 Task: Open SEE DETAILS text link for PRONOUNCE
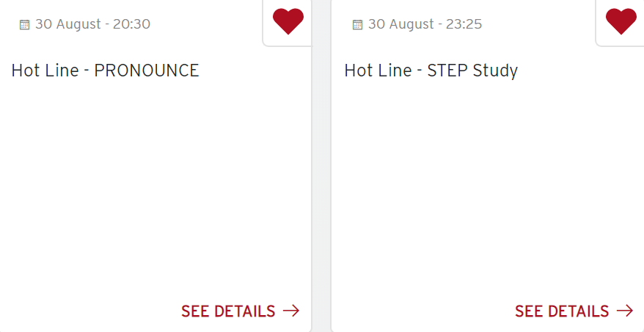tap(228, 311)
